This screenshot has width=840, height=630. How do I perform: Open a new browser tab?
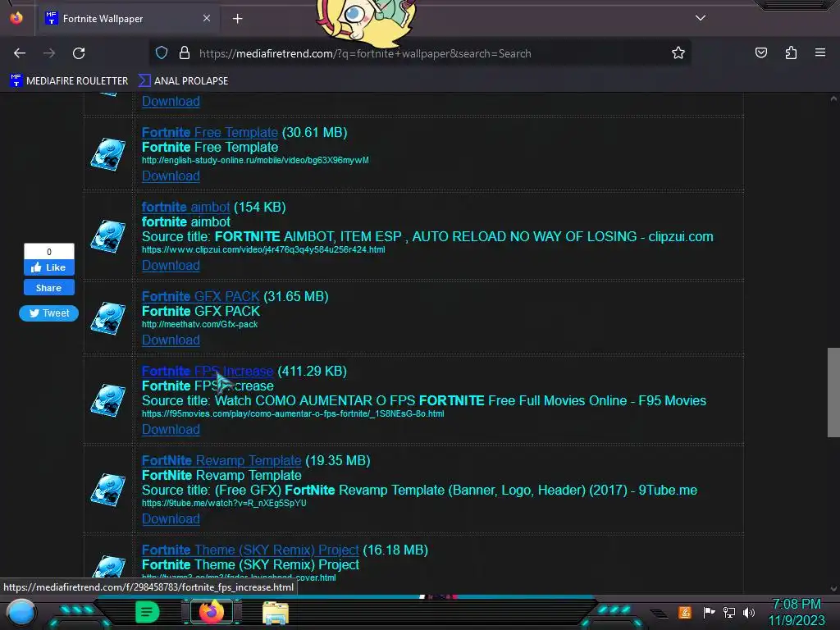click(x=237, y=19)
